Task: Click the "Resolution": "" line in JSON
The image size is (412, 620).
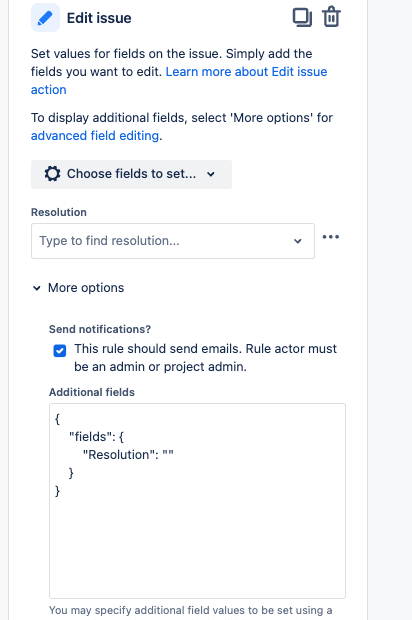Action: click(128, 455)
